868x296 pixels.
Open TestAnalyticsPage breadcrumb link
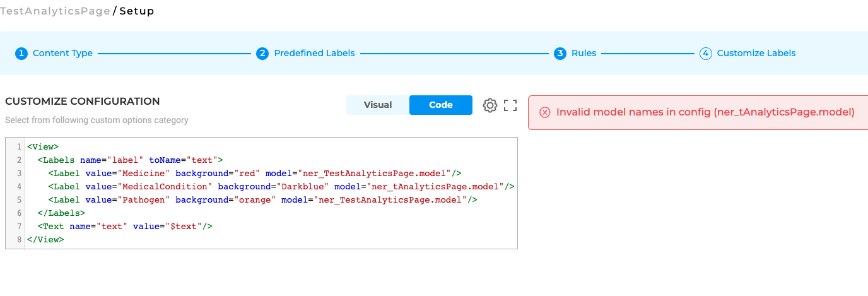55,11
